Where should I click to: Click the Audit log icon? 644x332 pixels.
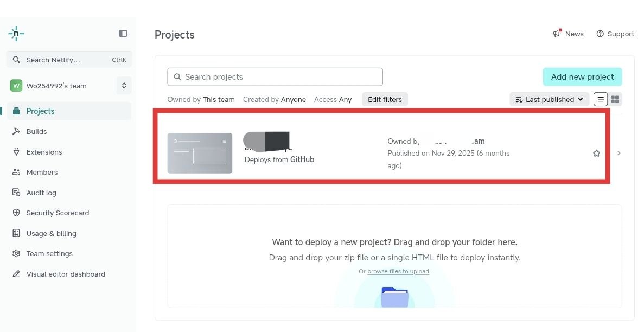click(16, 192)
